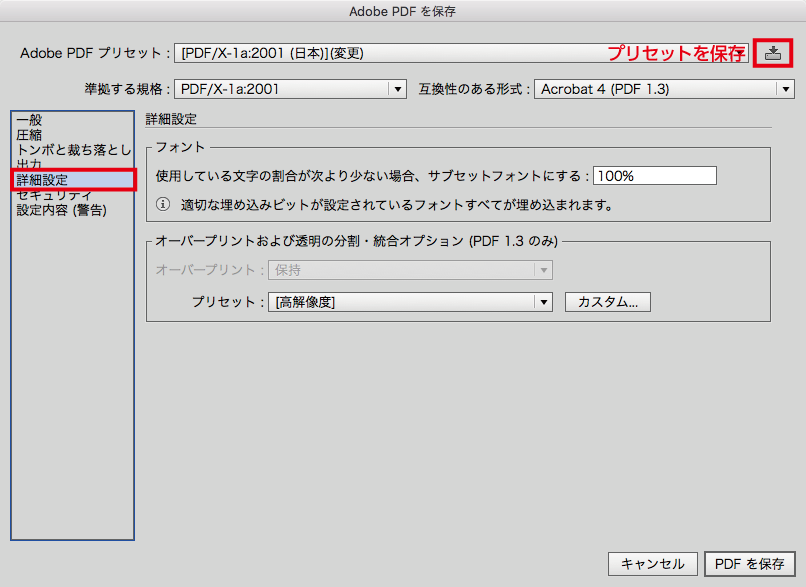Select 詳細設定 in the category list

click(73, 180)
